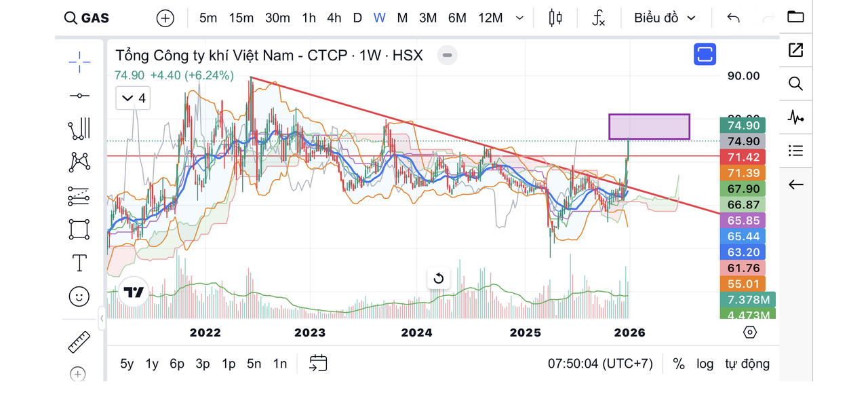The width and height of the screenshot is (868, 401).
Task: Open the list panel icon in right sidebar
Action: coord(795,151)
